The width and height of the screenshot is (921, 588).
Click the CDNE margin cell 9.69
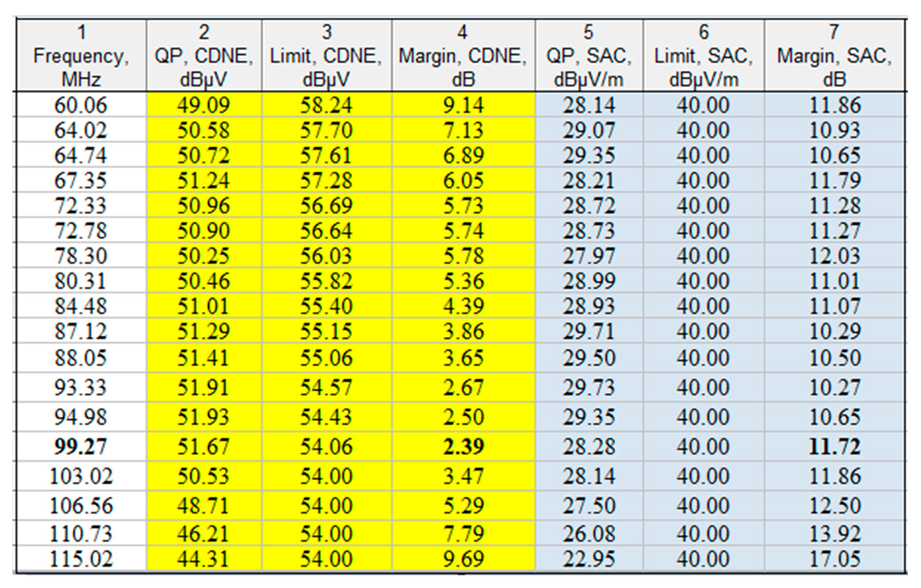tap(464, 558)
